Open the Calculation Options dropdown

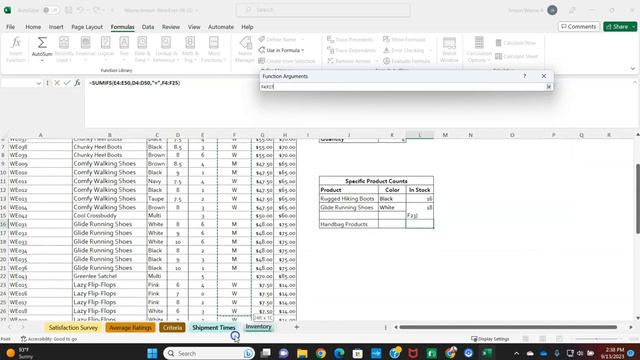tap(479, 49)
